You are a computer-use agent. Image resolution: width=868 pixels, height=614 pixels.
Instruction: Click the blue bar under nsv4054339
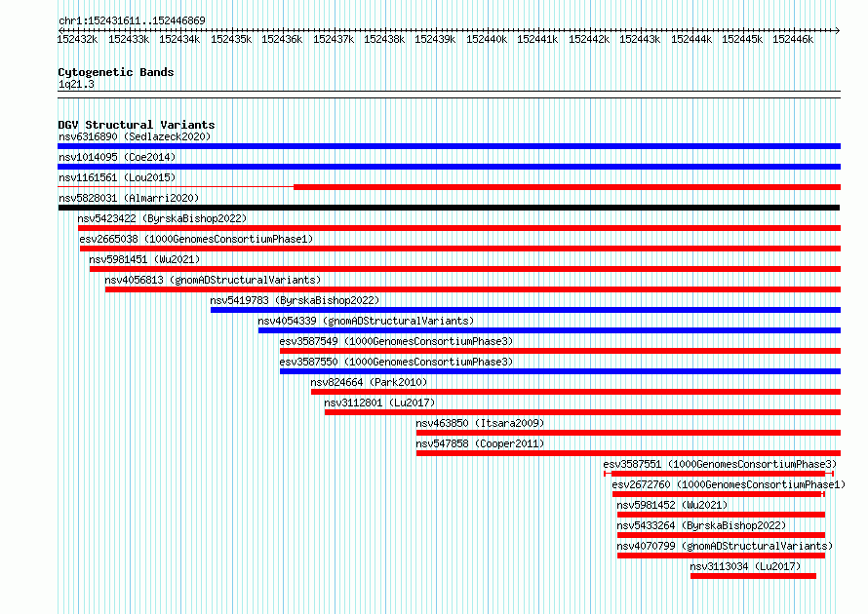coord(549,330)
